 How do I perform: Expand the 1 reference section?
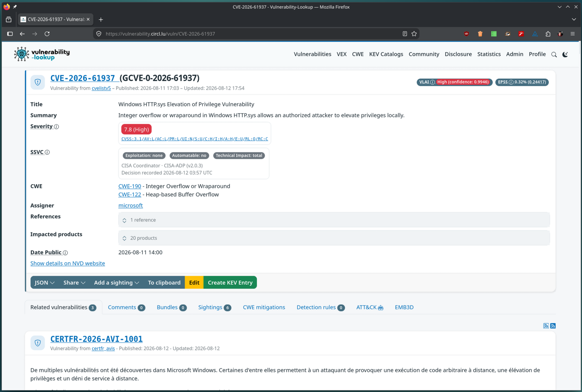coord(334,220)
